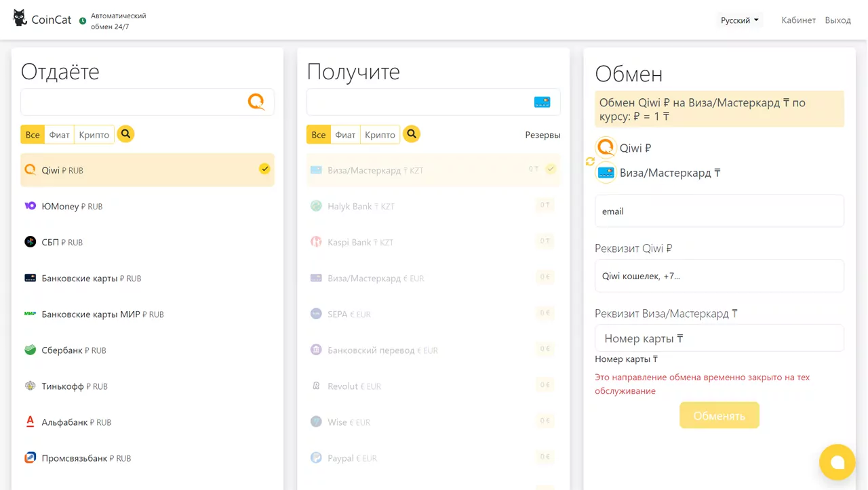Click the Revolut icon

point(316,386)
